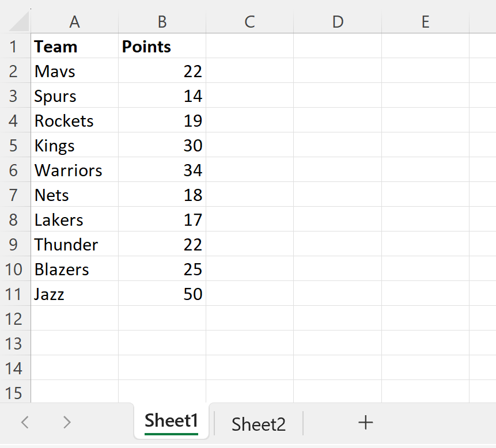Click an empty cell in row 12
The image size is (496, 448).
[74, 318]
